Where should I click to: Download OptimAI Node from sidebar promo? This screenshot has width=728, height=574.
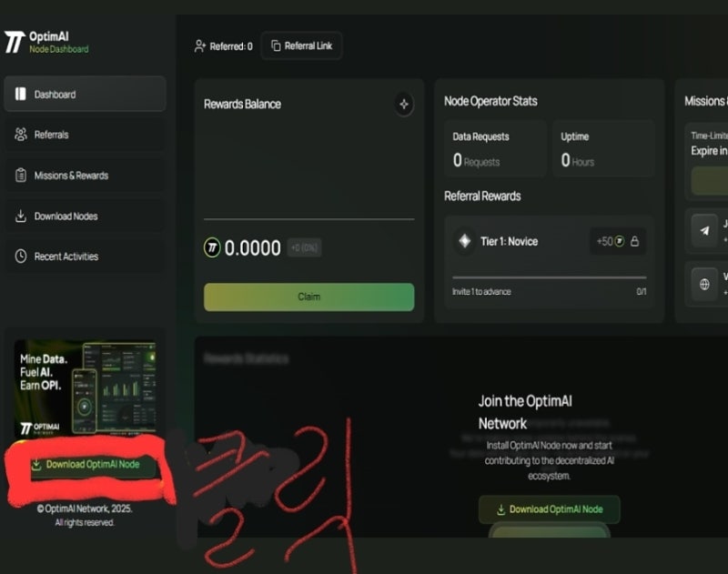pyautogui.click(x=86, y=465)
